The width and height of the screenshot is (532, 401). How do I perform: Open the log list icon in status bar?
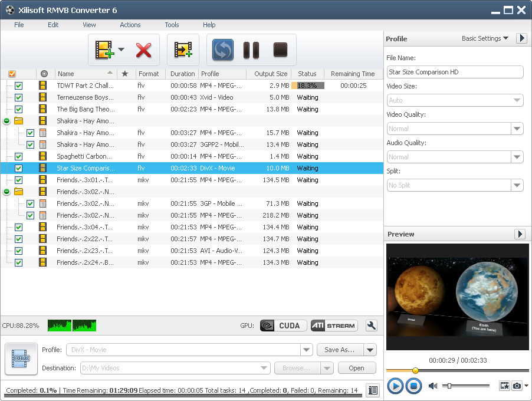[x=373, y=390]
